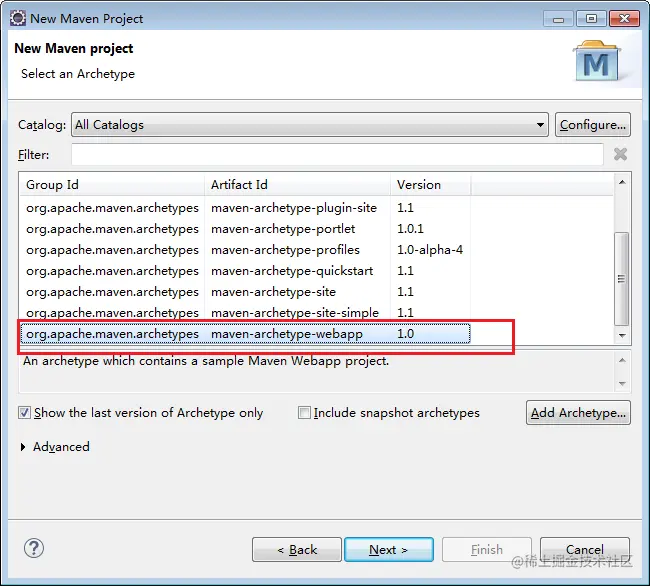Maximize the New Maven Project window
The width and height of the screenshot is (650, 586).
[591, 19]
